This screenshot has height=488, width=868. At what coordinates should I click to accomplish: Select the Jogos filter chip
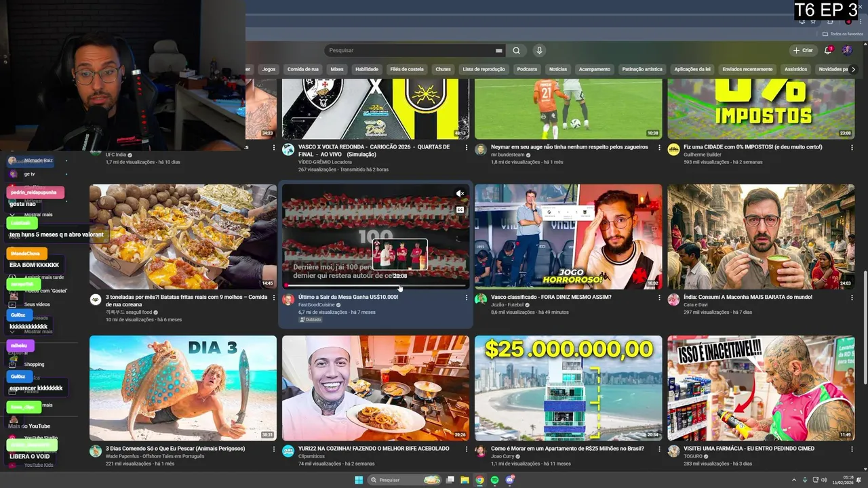point(269,69)
